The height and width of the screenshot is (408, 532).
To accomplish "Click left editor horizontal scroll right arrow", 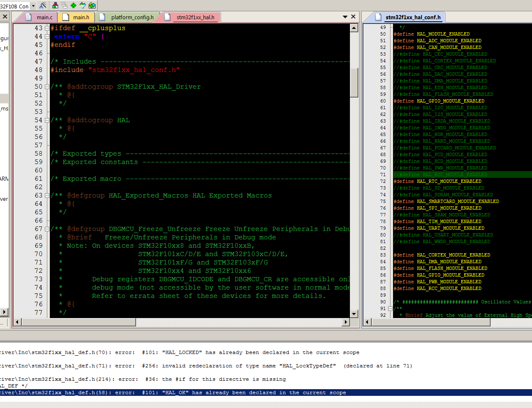I will pyautogui.click(x=346, y=322).
